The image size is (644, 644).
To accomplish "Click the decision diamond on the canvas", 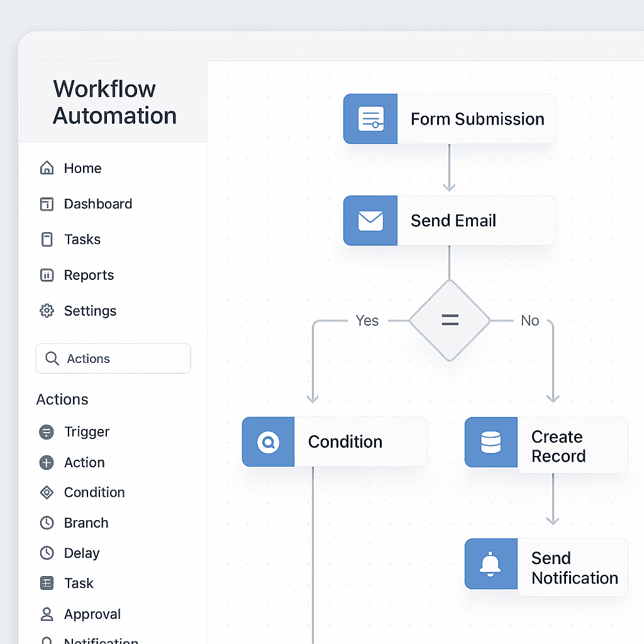I will (449, 319).
